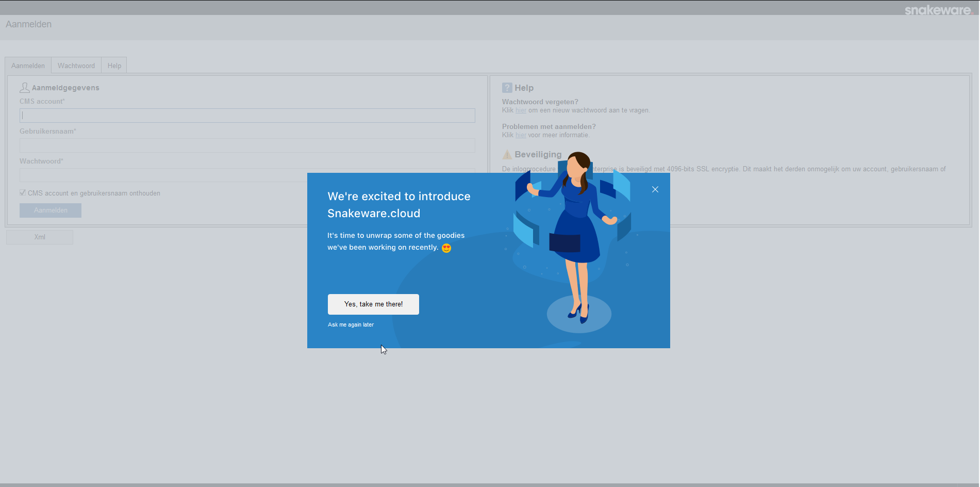Click the user icon beside Aanmeldgegevens
This screenshot has width=980, height=487.
(x=24, y=88)
